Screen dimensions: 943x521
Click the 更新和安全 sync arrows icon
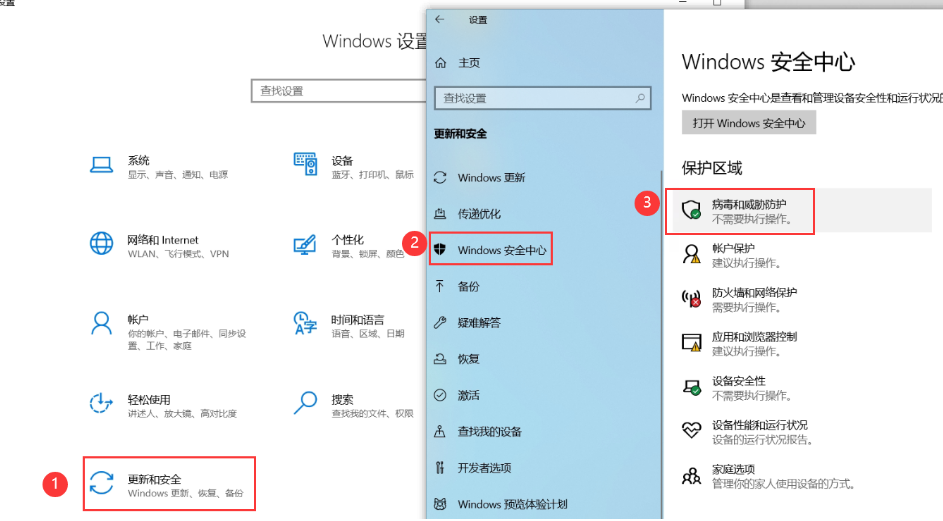click(x=102, y=484)
